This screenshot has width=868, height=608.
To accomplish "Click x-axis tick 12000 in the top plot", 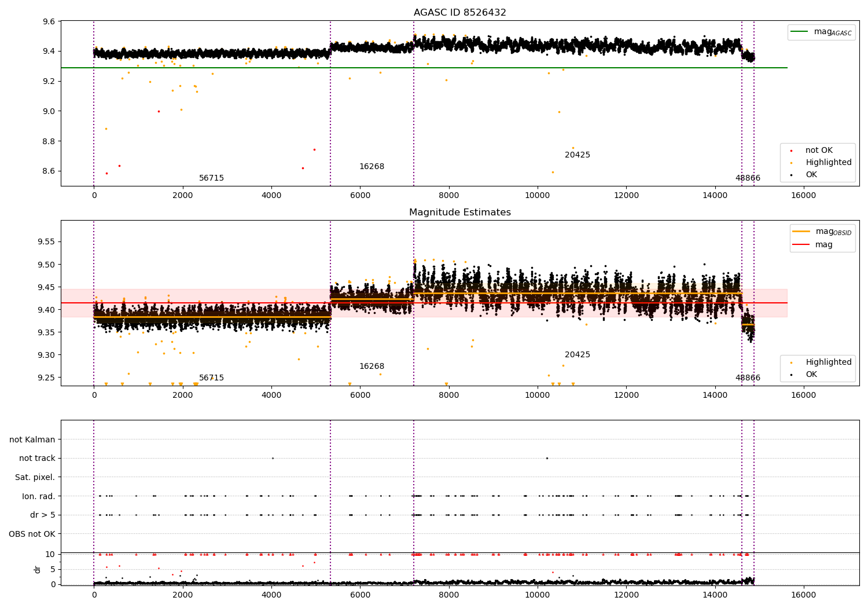I will pyautogui.click(x=626, y=196).
